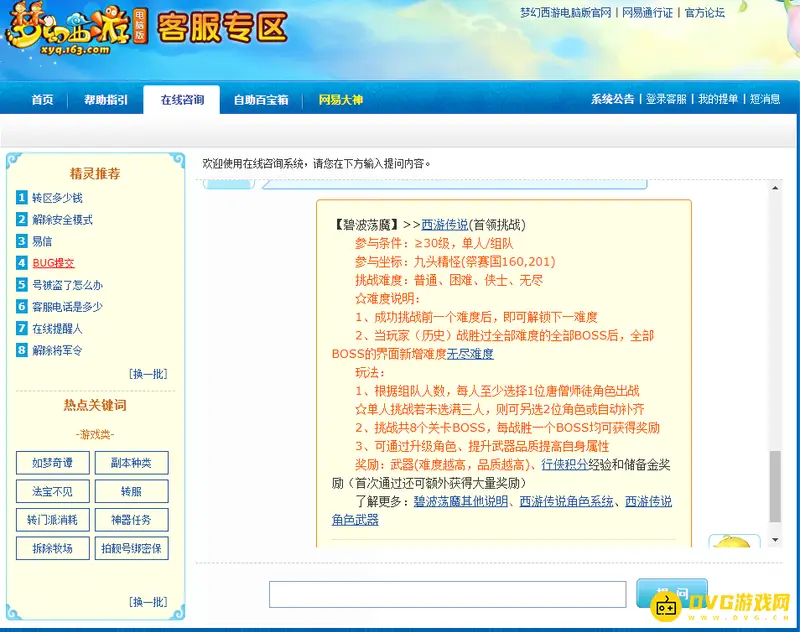Open the 行侠积分 link
Screen dimensions: 800x632
564,465
